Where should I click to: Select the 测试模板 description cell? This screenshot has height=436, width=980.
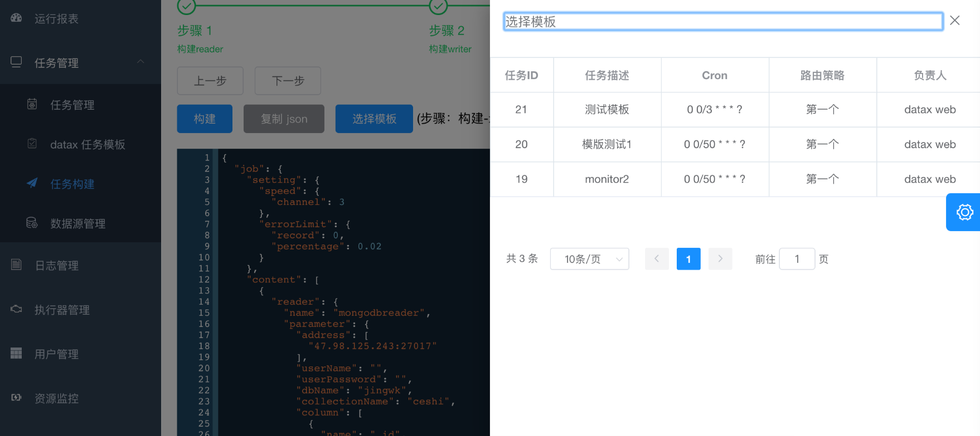[607, 110]
